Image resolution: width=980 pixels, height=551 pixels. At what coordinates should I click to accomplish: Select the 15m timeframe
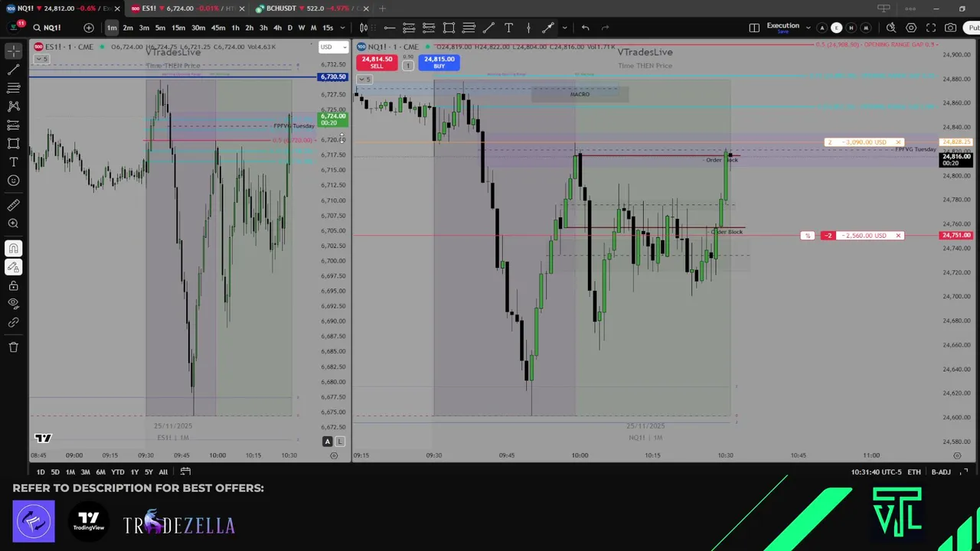click(178, 28)
